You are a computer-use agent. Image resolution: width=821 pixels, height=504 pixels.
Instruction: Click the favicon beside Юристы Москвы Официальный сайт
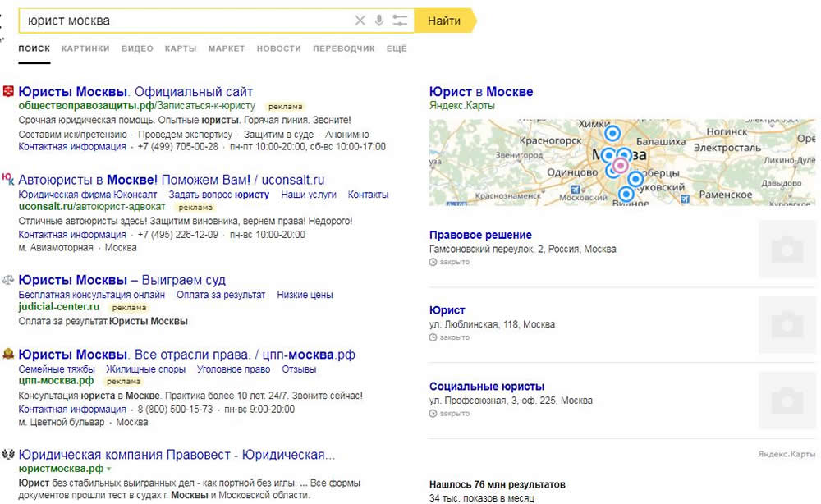coord(8,91)
